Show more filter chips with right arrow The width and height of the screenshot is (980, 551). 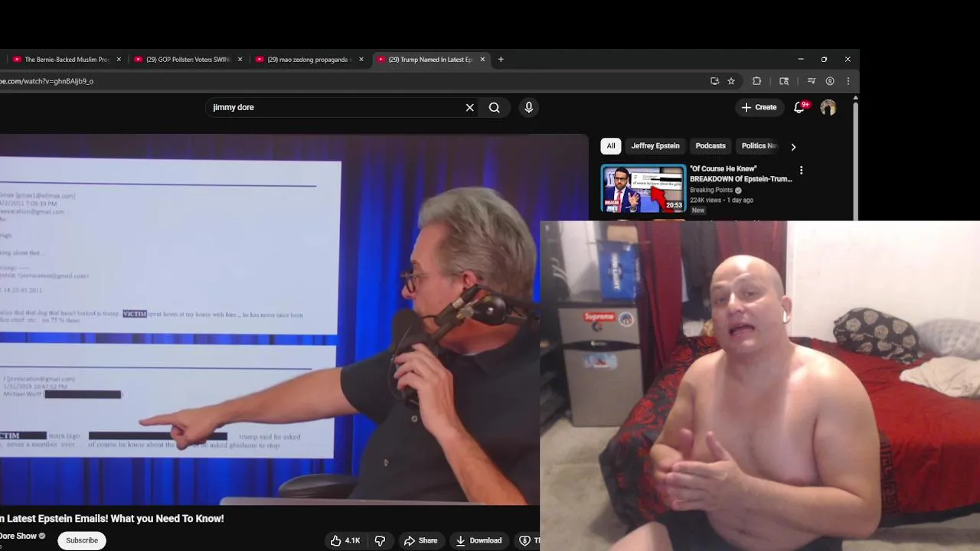(793, 146)
